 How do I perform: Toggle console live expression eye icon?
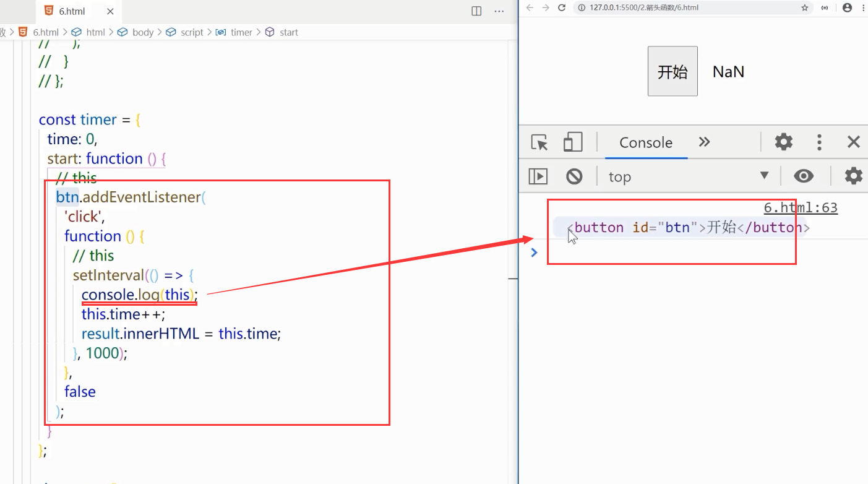[804, 176]
